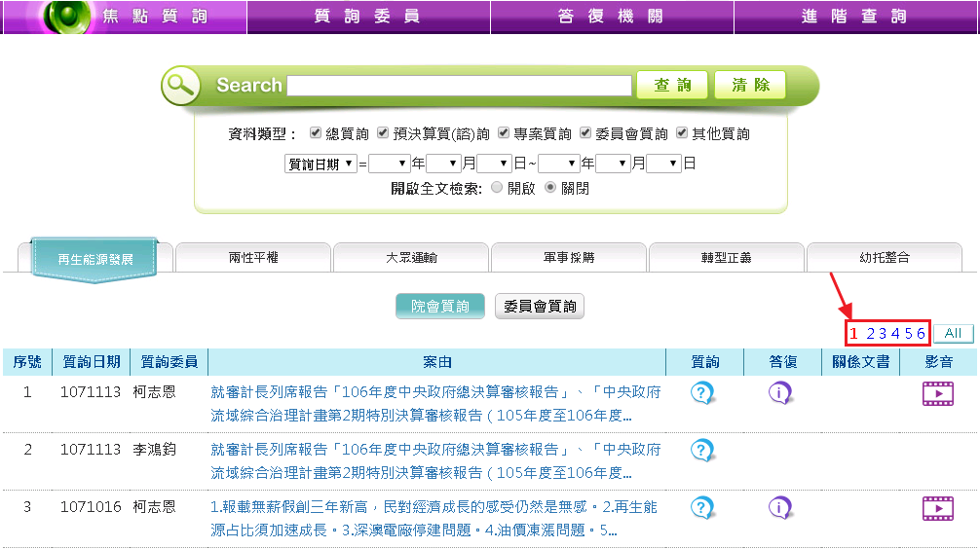Switch to the 兩性平權 tab
Screen dimensions: 980x549
[252, 258]
